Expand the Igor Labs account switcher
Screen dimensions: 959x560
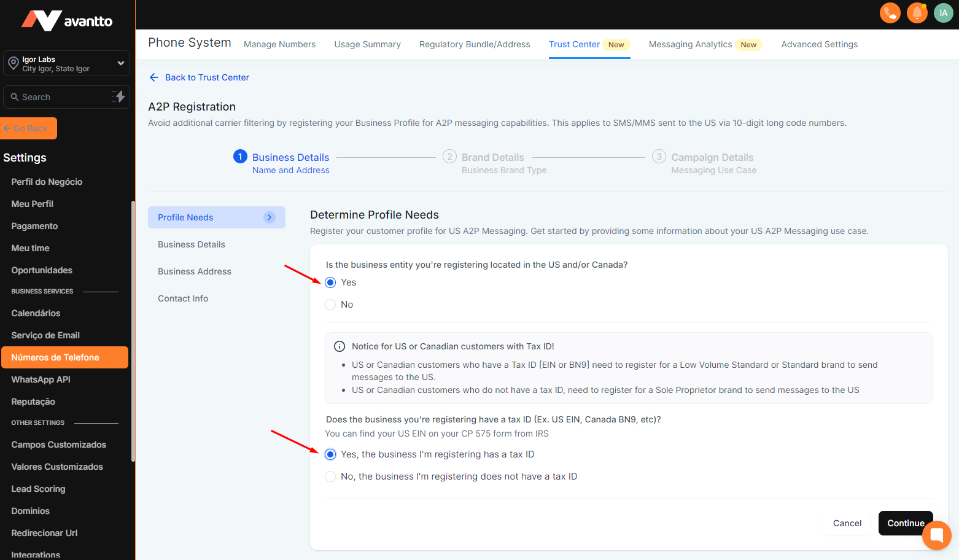coord(120,63)
